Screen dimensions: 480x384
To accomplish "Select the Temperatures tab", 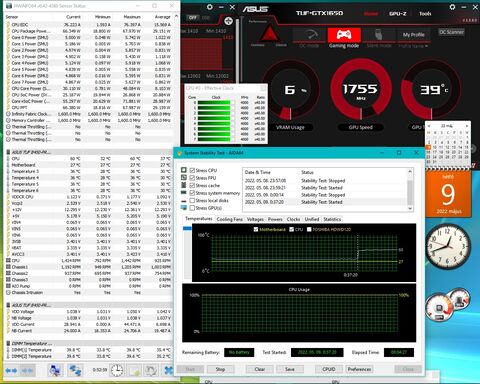I will point(199,219).
